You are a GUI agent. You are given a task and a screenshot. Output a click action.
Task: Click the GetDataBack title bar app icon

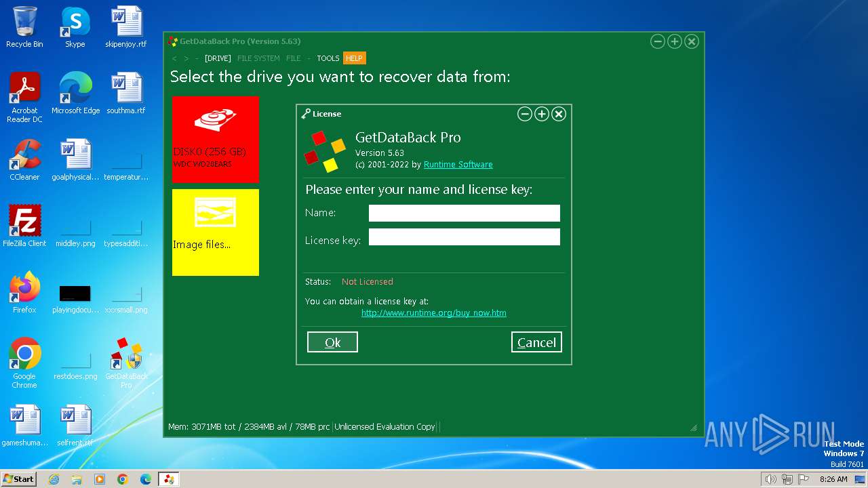pos(173,41)
